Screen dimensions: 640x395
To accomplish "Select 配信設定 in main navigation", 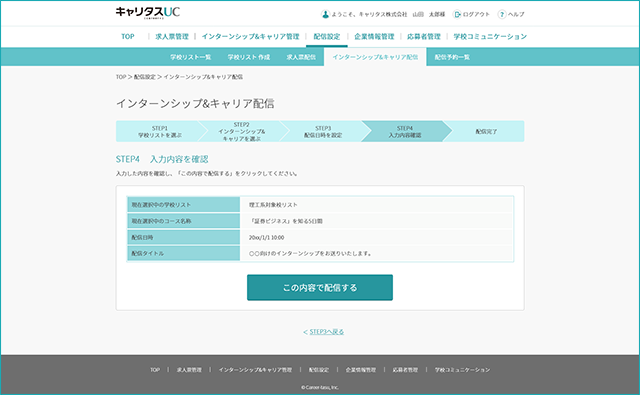I will pos(327,36).
